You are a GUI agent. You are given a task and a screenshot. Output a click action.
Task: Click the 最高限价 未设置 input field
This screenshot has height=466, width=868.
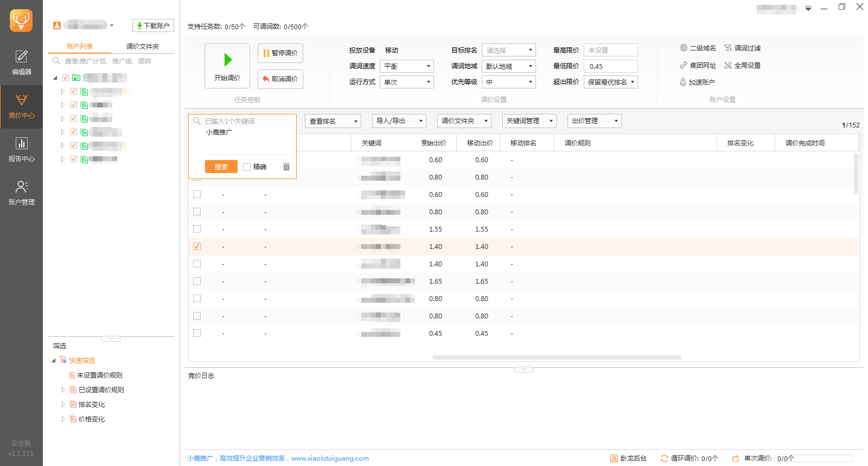tap(611, 50)
